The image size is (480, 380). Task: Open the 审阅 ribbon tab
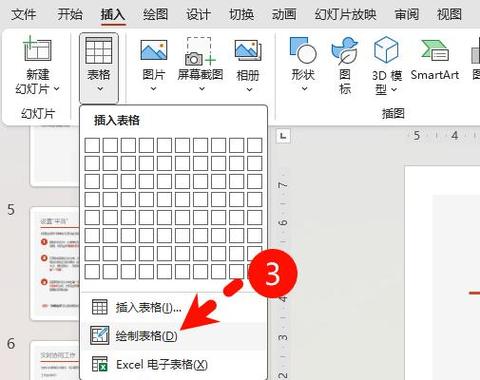(x=407, y=15)
